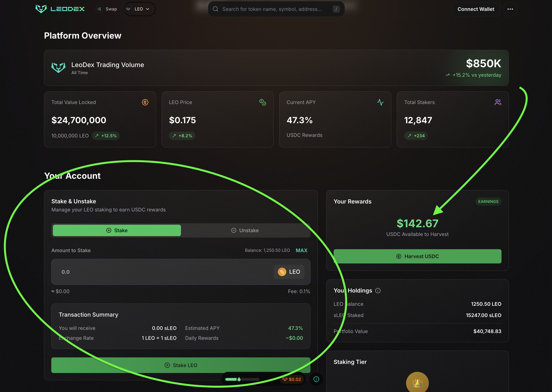Click the $24,700,000 TVL value
The image size is (552, 392).
coord(79,120)
